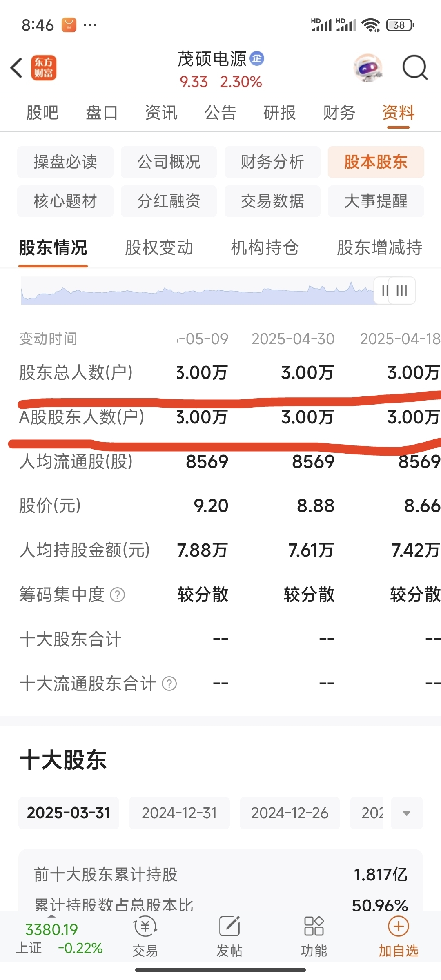Select the 2025-03-31 report date
Viewport: 441px width, 980px height.
point(69,813)
